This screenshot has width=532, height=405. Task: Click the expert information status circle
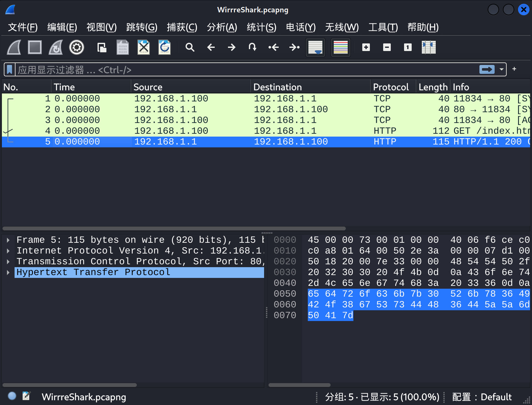pyautogui.click(x=12, y=396)
